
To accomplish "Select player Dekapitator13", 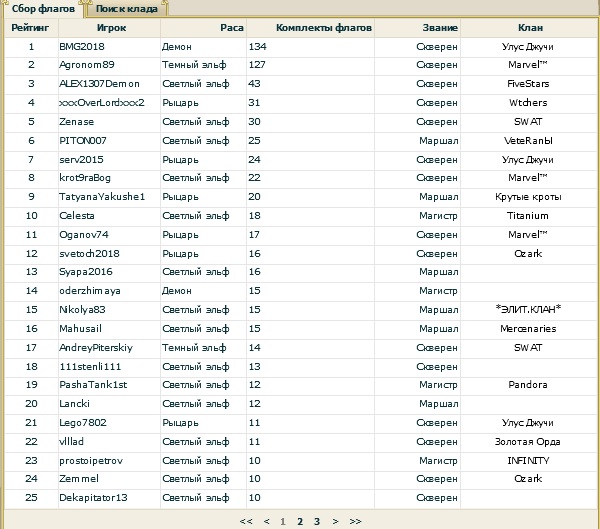I will coord(93,498).
